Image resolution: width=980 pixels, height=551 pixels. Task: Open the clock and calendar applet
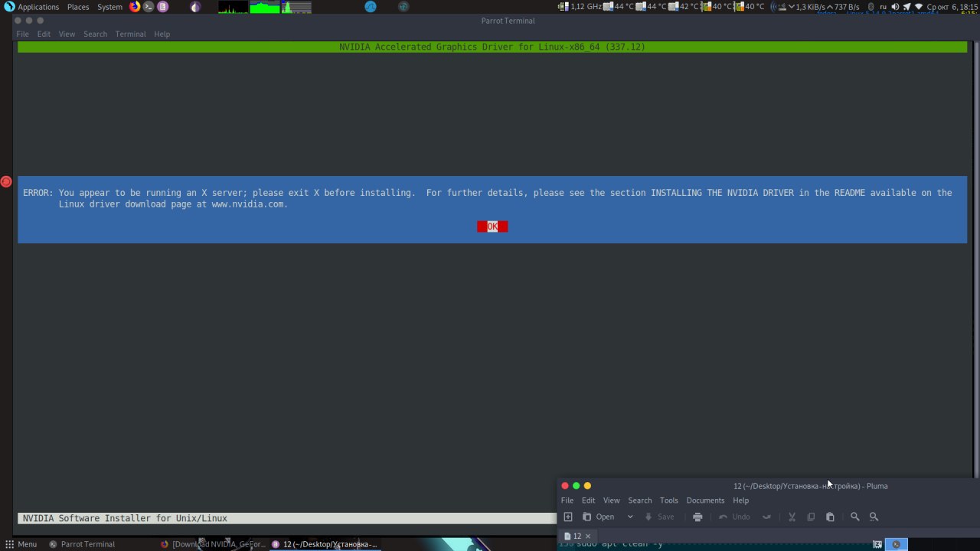tap(952, 7)
